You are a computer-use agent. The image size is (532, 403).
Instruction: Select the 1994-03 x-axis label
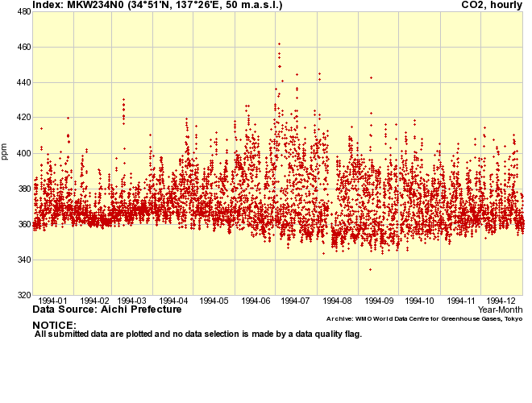131,301
